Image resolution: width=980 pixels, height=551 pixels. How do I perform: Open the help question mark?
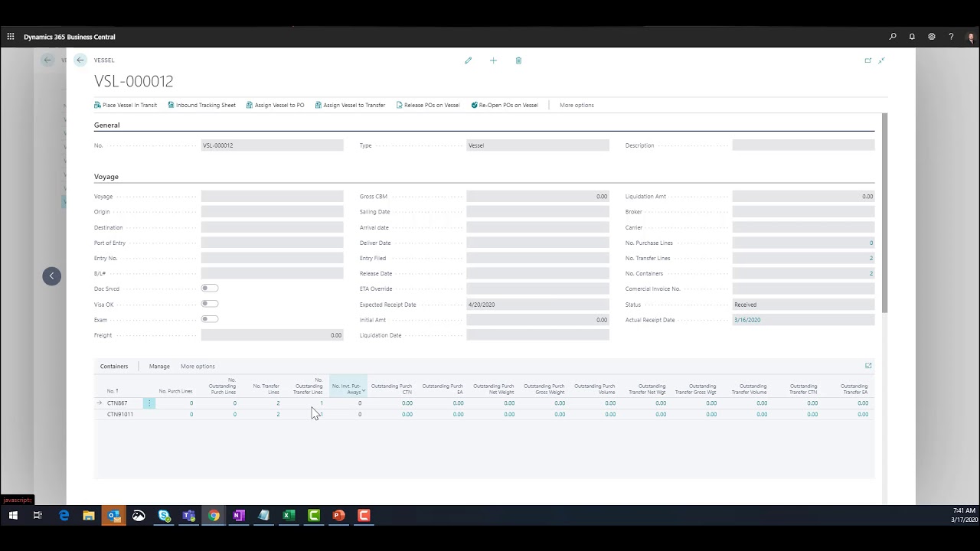click(951, 37)
